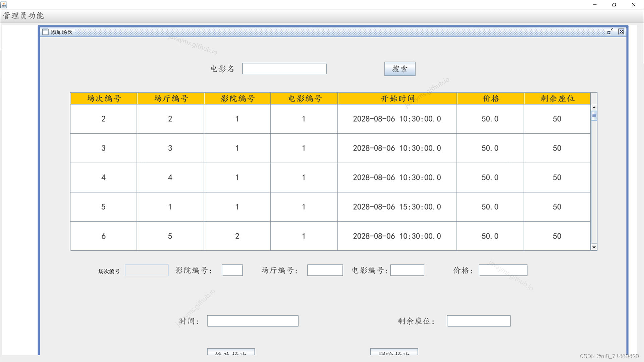
Task: Click the 价格 column header
Action: (x=490, y=99)
